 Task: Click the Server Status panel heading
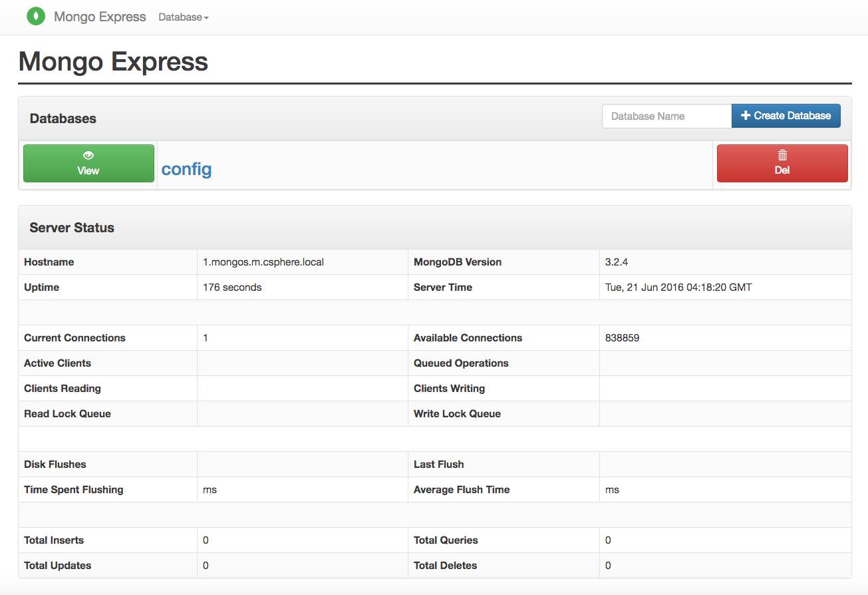tap(72, 228)
